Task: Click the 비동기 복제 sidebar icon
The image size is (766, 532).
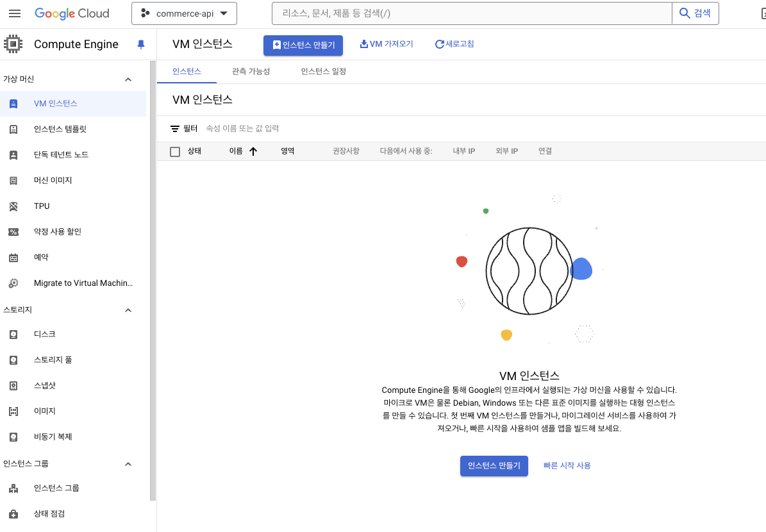Action: click(x=13, y=436)
